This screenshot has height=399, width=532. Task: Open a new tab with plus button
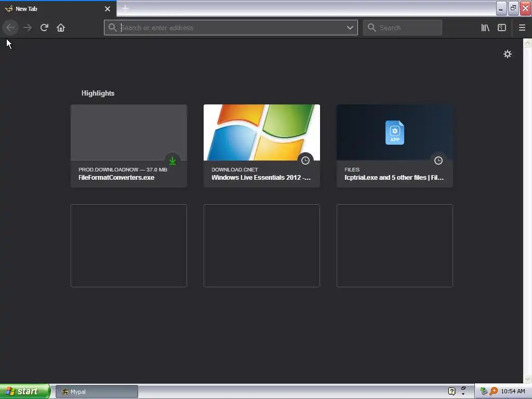[125, 8]
